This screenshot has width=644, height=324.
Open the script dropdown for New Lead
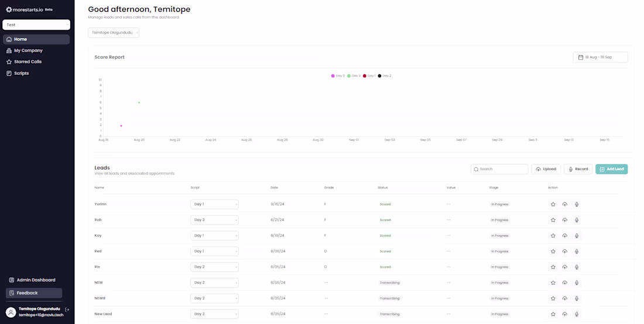(214, 314)
